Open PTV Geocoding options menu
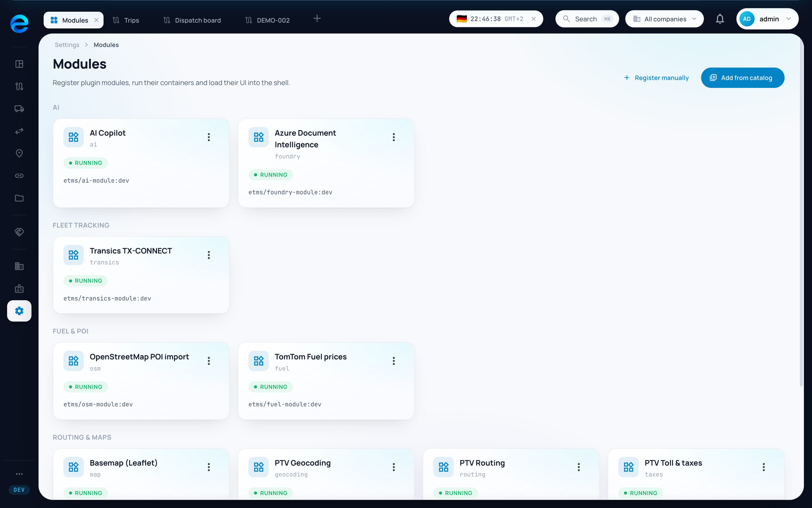The image size is (812, 508). pos(394,467)
